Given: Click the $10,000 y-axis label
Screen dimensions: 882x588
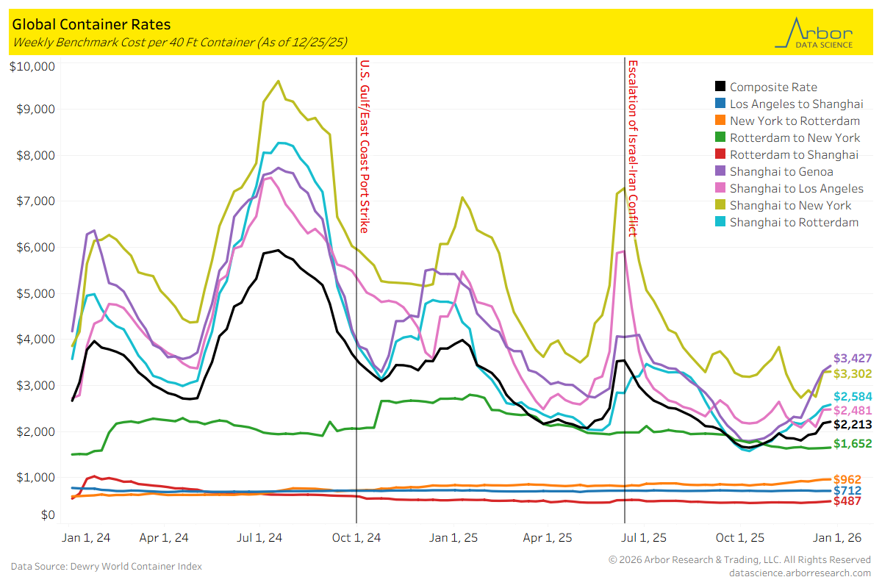Looking at the screenshot, I should tap(34, 67).
